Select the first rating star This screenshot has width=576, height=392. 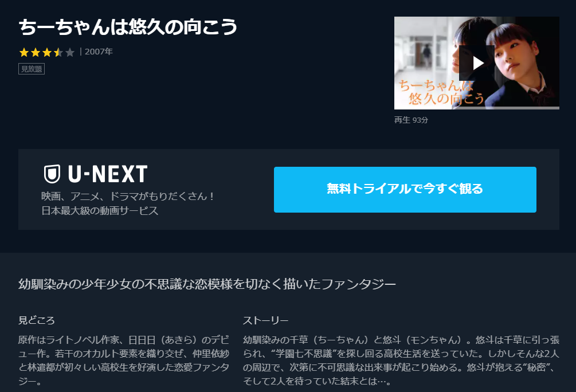(24, 52)
